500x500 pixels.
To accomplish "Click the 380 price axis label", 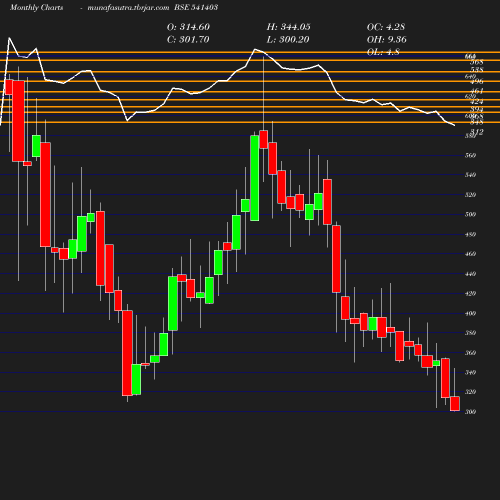I will (x=470, y=333).
